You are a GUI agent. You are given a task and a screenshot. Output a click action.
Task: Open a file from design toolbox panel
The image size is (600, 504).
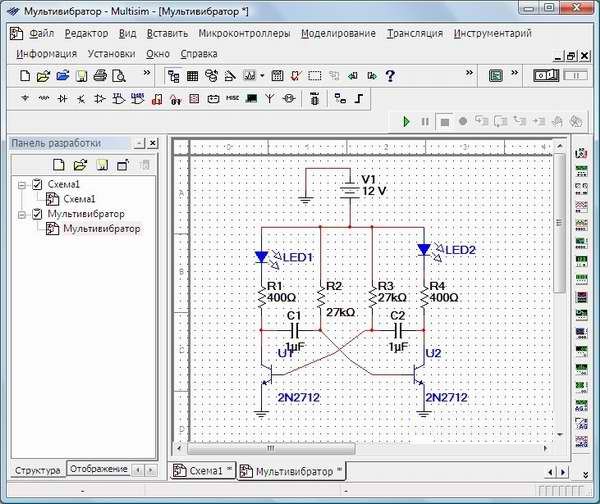80,165
